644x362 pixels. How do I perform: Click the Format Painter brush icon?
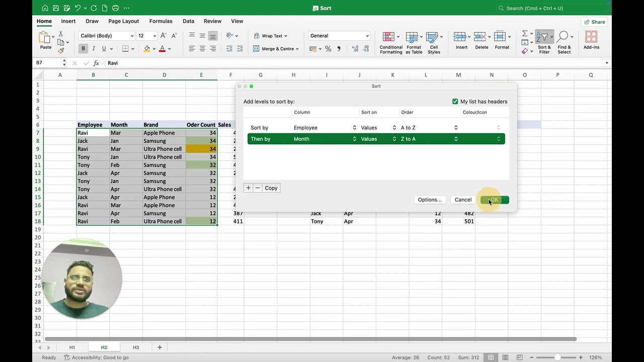point(60,51)
